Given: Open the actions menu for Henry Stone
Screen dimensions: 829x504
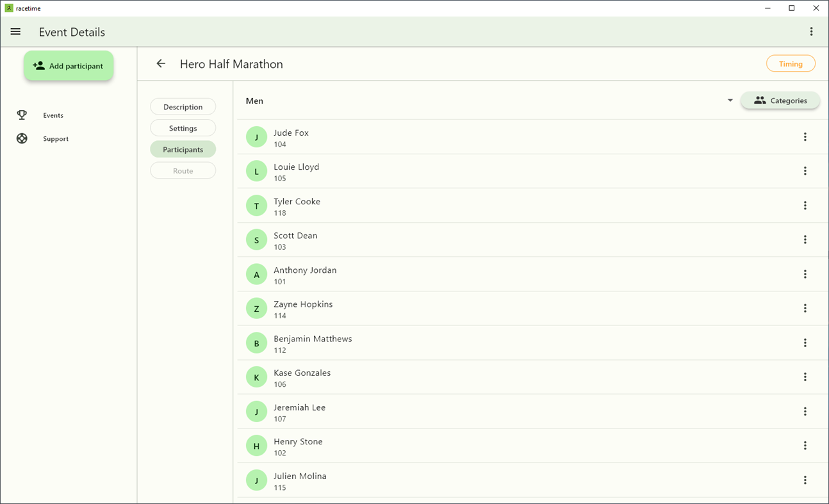Looking at the screenshot, I should pos(805,445).
